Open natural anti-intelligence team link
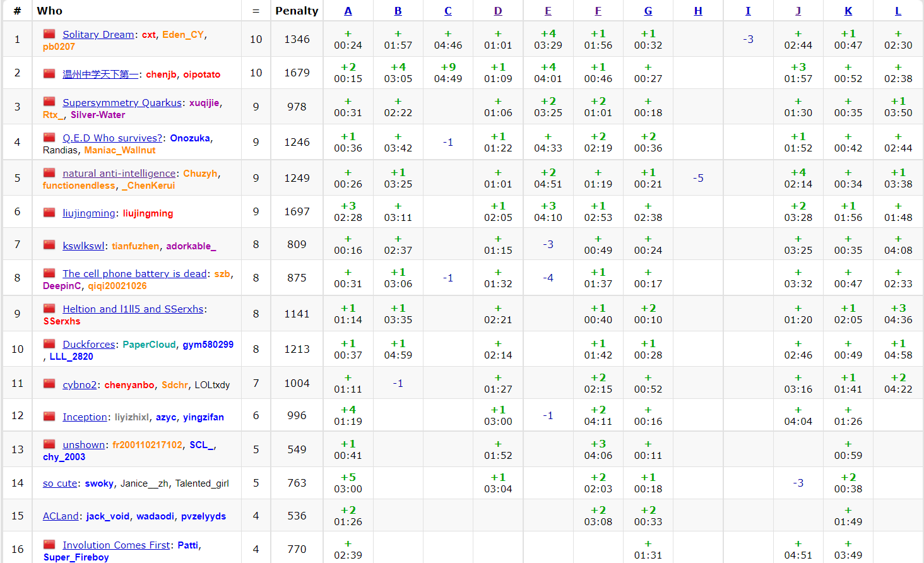Viewport: 924px width, 563px height. (119, 174)
